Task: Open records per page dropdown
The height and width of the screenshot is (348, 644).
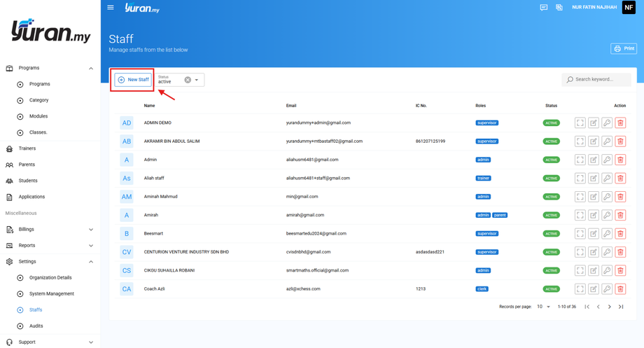Action: [544, 307]
